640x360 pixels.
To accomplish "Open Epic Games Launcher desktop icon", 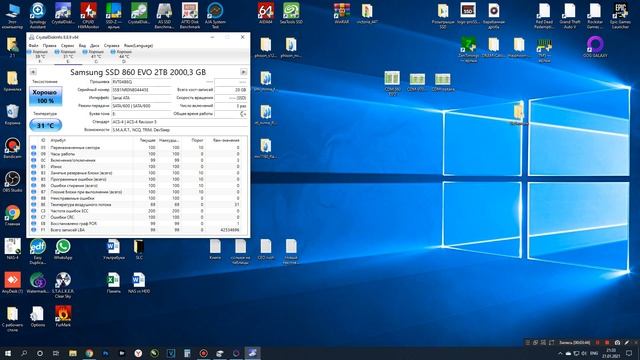I will tap(620, 16).
